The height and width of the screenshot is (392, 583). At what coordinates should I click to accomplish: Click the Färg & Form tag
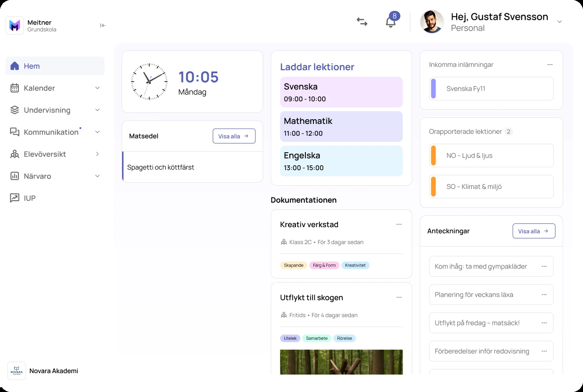(x=324, y=265)
